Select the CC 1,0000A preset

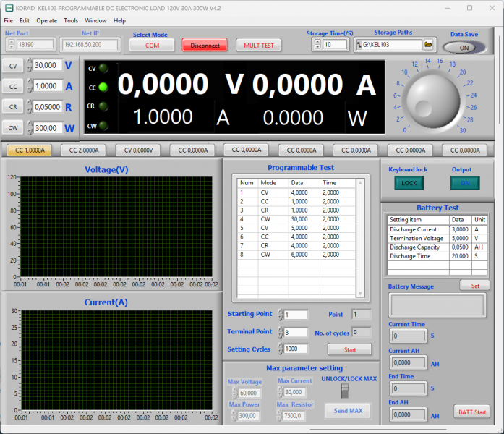[x=30, y=150]
